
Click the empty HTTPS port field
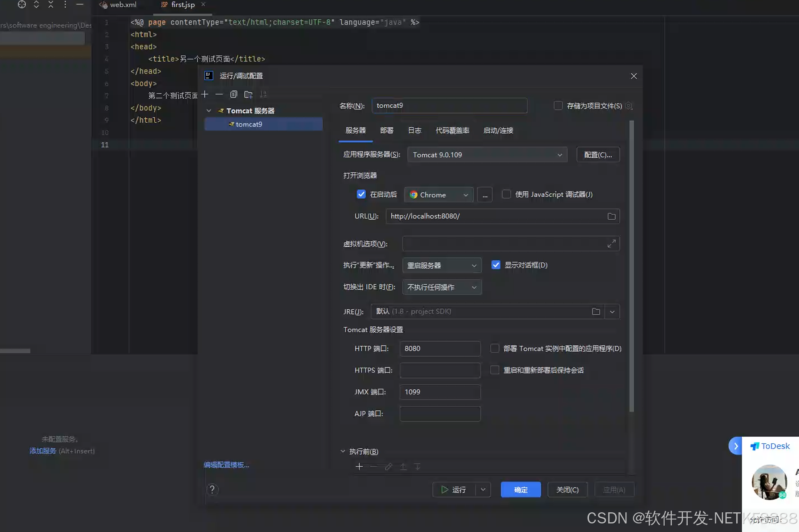point(440,370)
